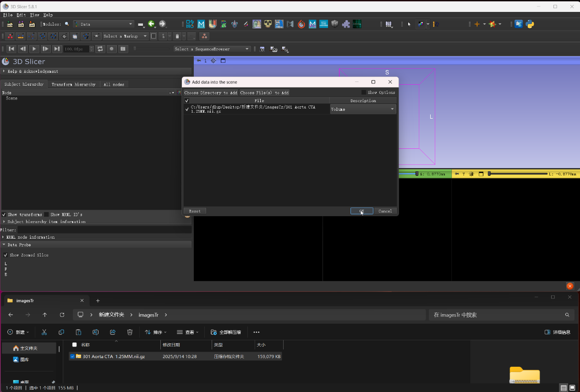This screenshot has width=580, height=392.
Task: Click the Save Data toolbar icon
Action: point(32,24)
